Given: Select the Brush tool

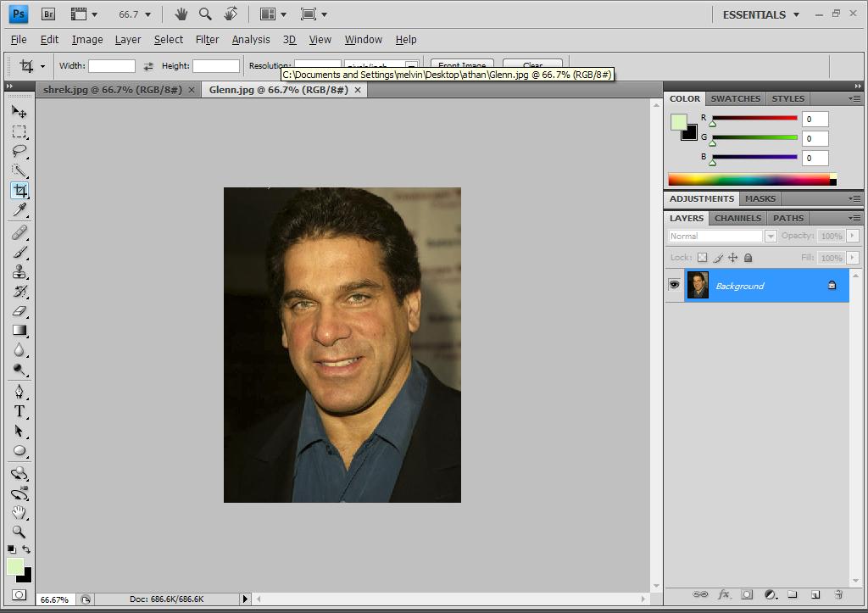Looking at the screenshot, I should point(19,252).
